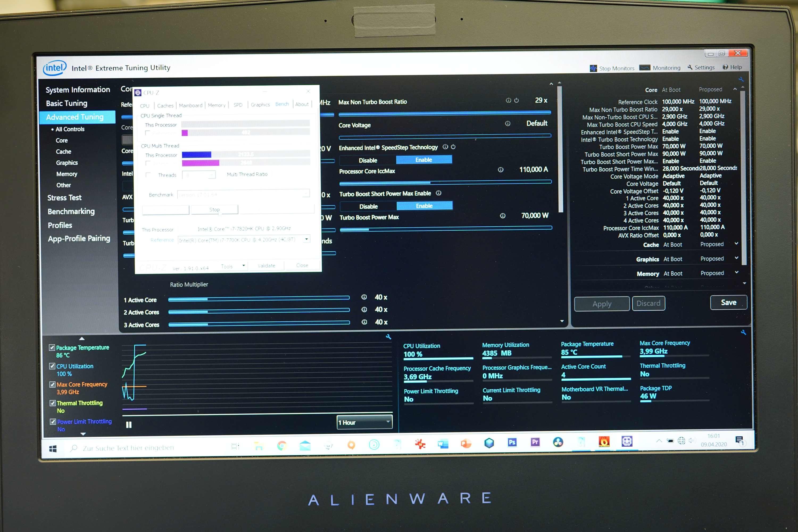
Task: Open Chrome from the taskbar
Action: (282, 446)
